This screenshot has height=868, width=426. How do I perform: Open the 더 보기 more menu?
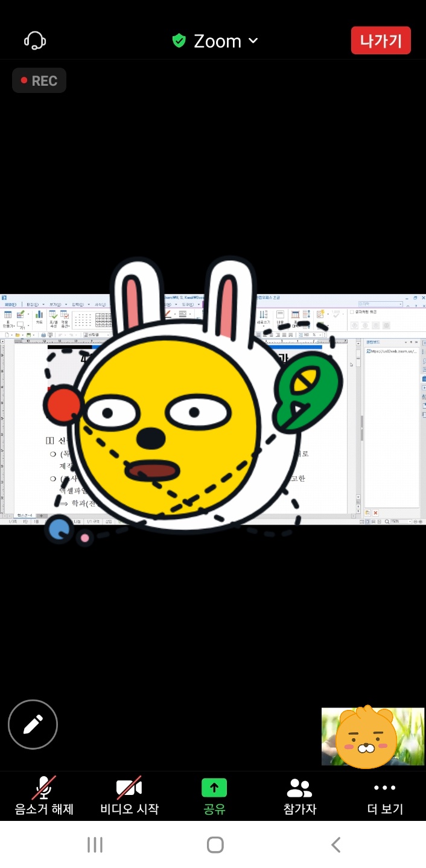(385, 796)
